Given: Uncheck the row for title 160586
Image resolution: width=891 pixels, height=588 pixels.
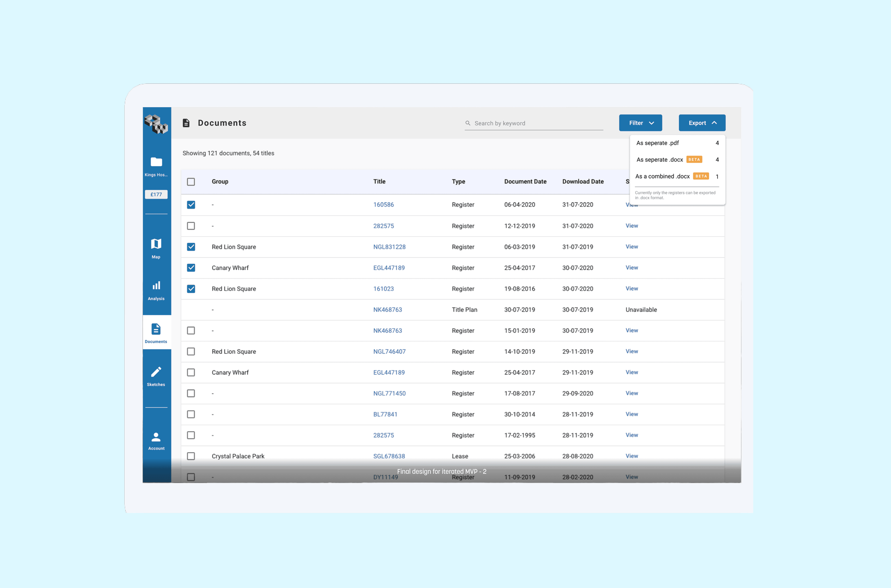Looking at the screenshot, I should tap(191, 205).
